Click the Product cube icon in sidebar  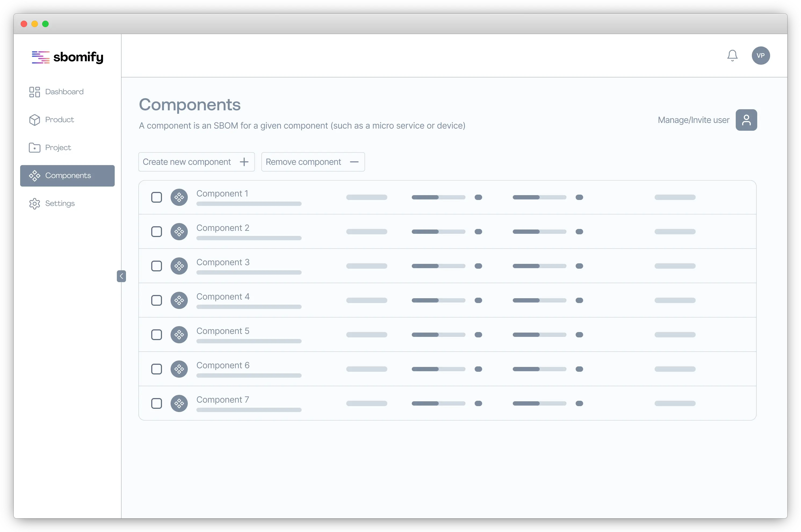pos(34,120)
